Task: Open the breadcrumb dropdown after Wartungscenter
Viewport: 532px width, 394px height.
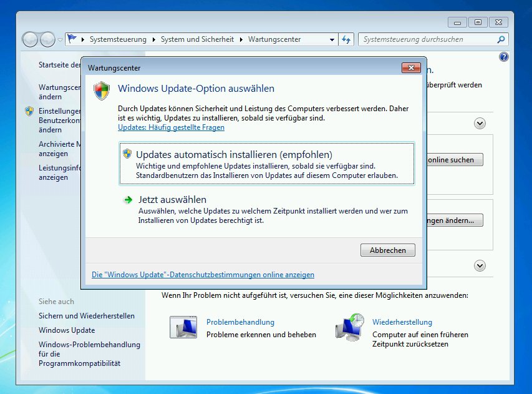Action: (333, 39)
